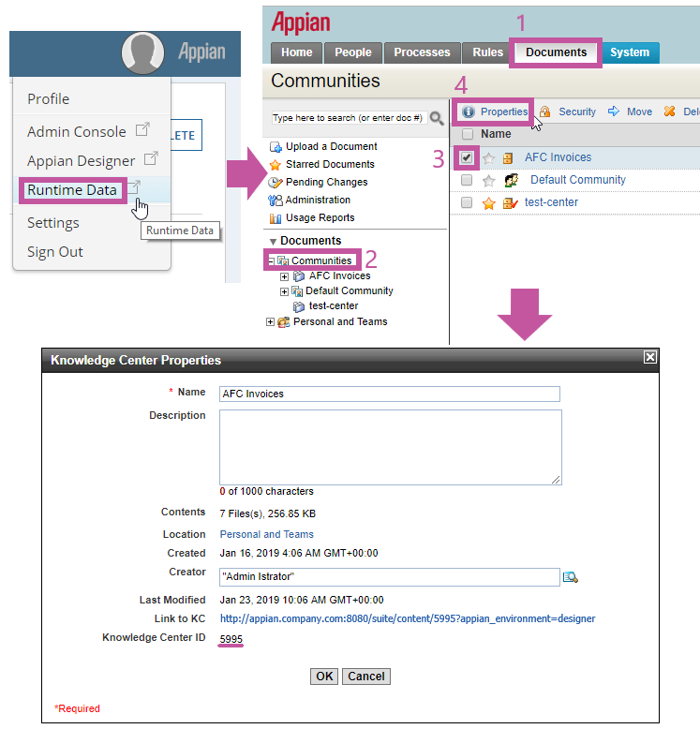
Task: Collapse the Documents section triangle
Action: tap(274, 242)
